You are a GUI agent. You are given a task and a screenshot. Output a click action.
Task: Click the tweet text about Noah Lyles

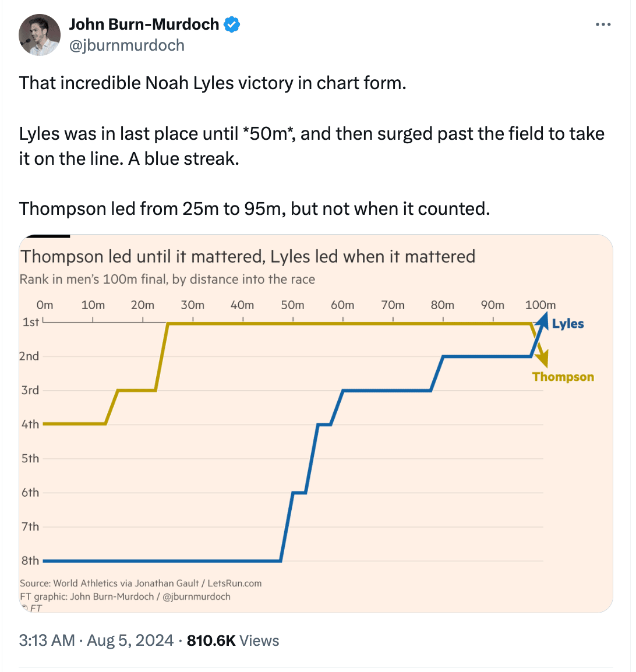click(212, 83)
